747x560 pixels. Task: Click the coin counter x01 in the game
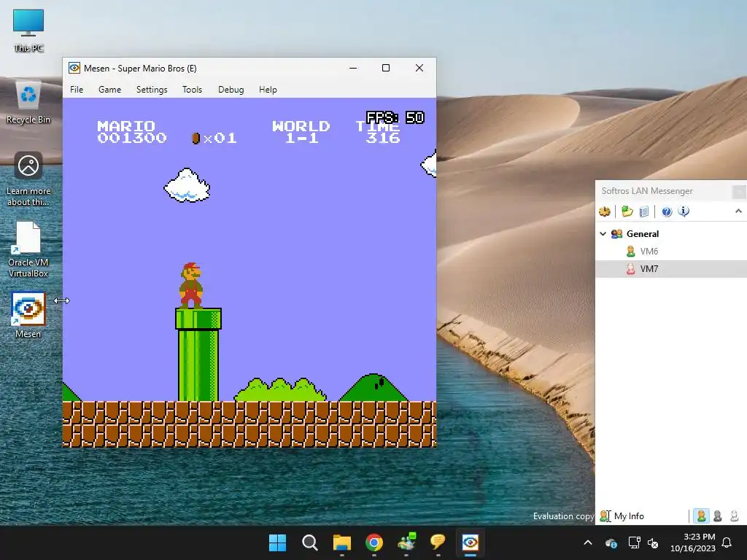pos(214,138)
